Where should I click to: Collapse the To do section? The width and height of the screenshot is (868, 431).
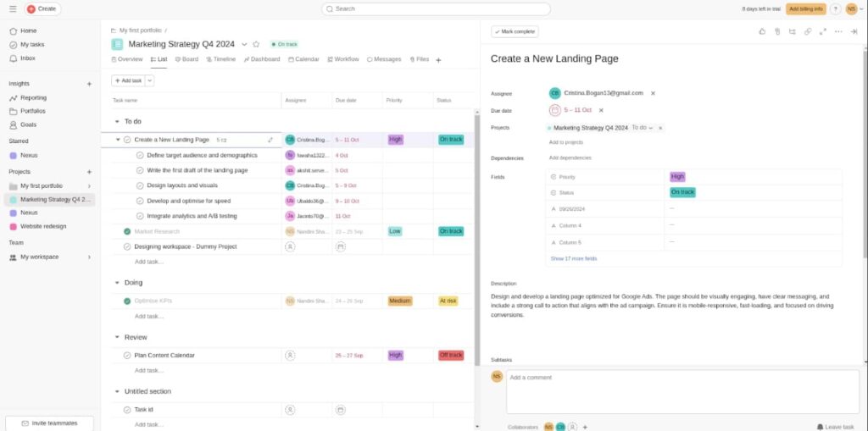coord(117,121)
